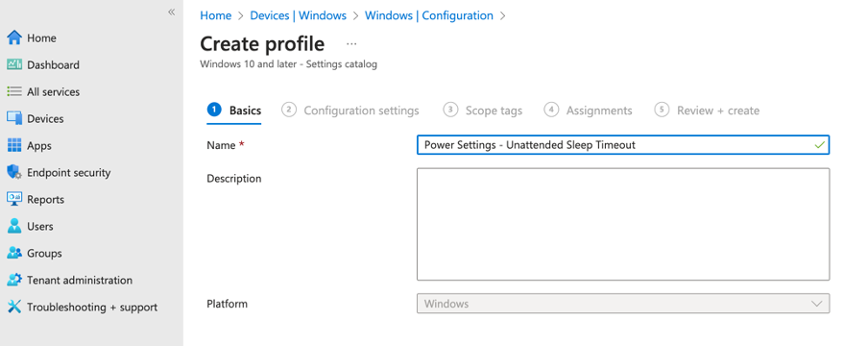Click the Groups people icon
This screenshot has width=868, height=346.
click(x=14, y=253)
